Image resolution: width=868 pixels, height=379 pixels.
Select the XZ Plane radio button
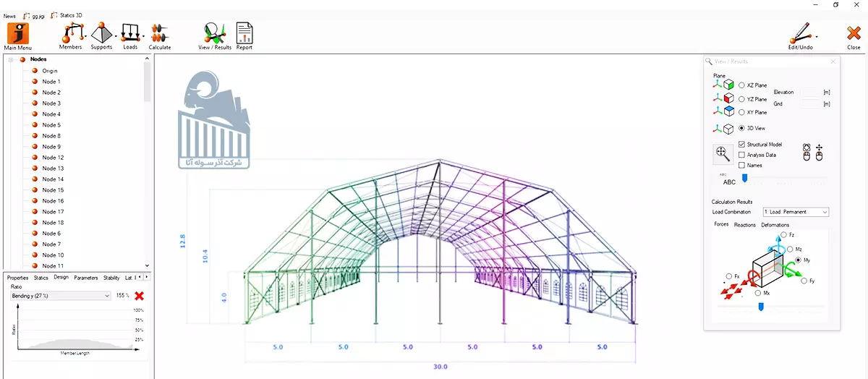(741, 85)
